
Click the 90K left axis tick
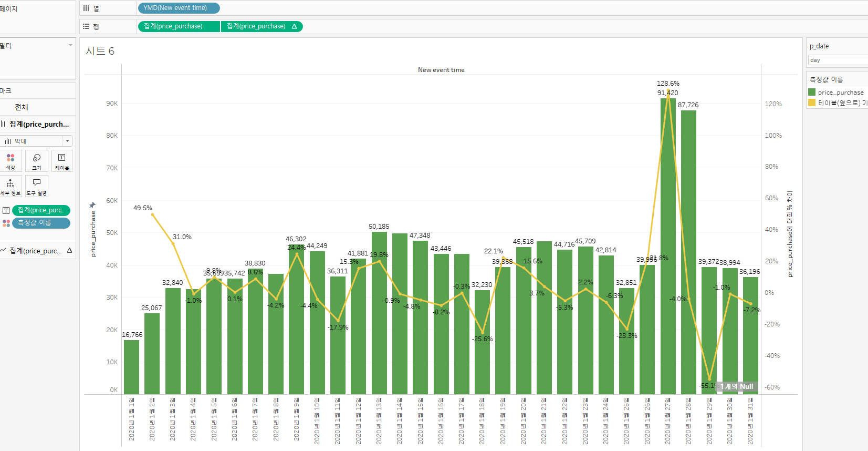tap(112, 104)
